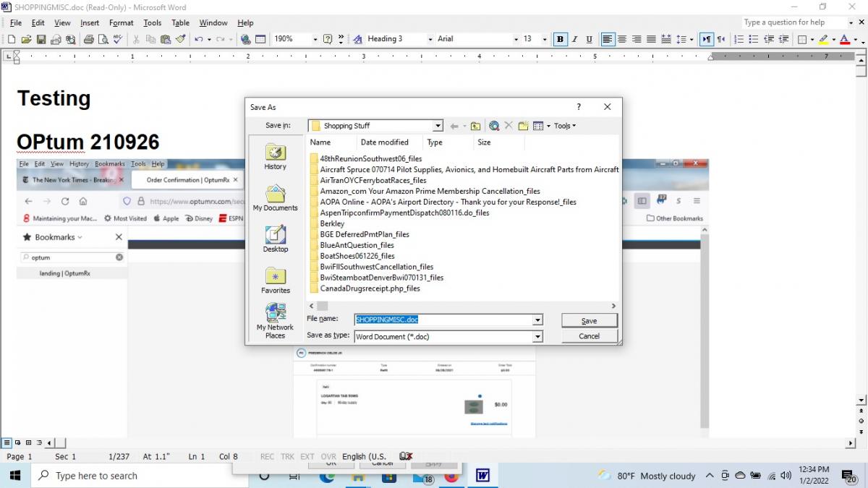Click the Save button in dialog

[x=590, y=320]
